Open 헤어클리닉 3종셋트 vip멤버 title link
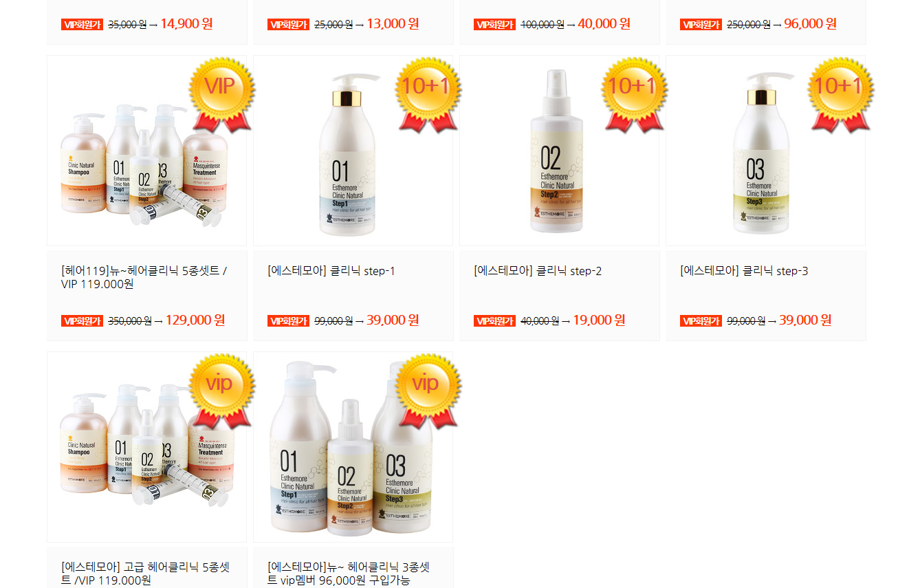920x588 pixels. [349, 574]
